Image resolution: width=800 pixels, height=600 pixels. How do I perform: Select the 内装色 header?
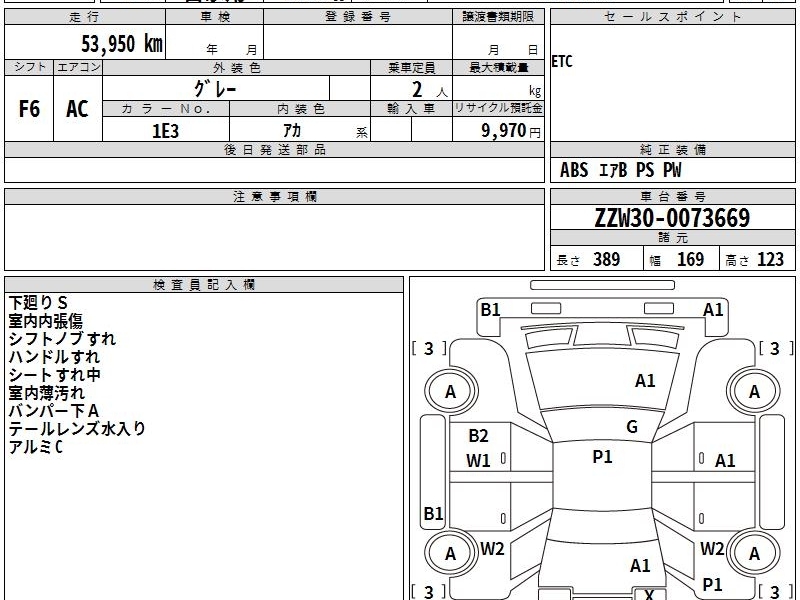[x=300, y=109]
